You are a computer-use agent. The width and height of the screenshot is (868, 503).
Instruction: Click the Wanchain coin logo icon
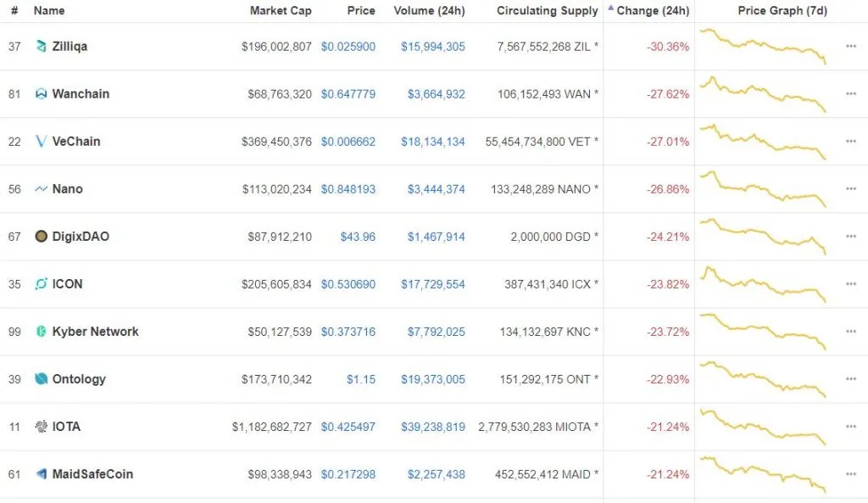tap(41, 94)
